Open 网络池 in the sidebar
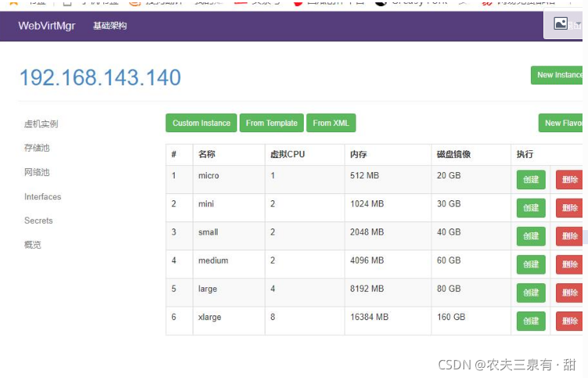 37,172
